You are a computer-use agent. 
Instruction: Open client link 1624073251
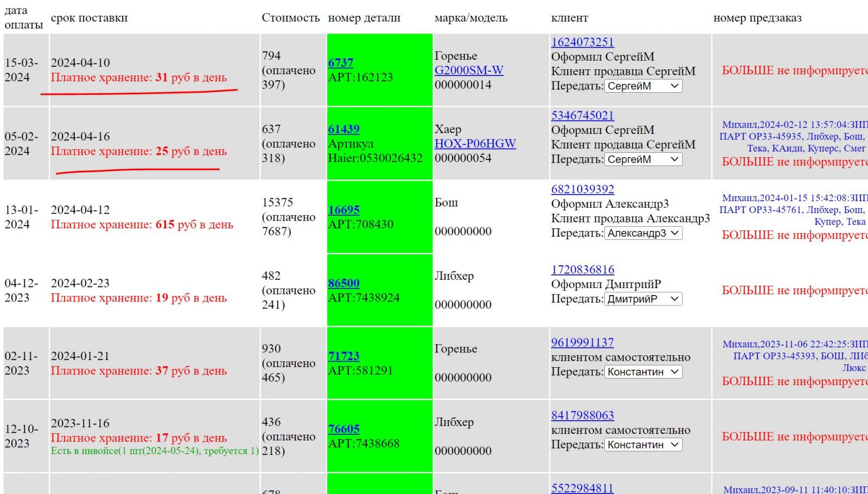click(x=582, y=42)
